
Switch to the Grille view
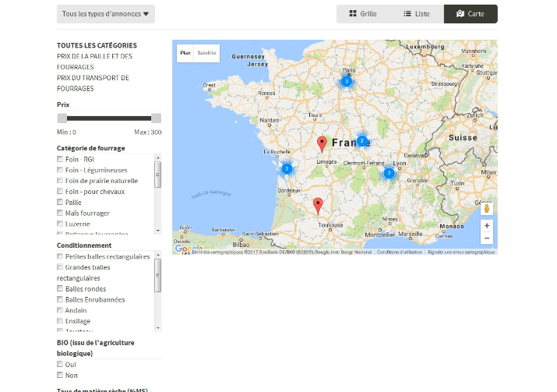tap(363, 14)
